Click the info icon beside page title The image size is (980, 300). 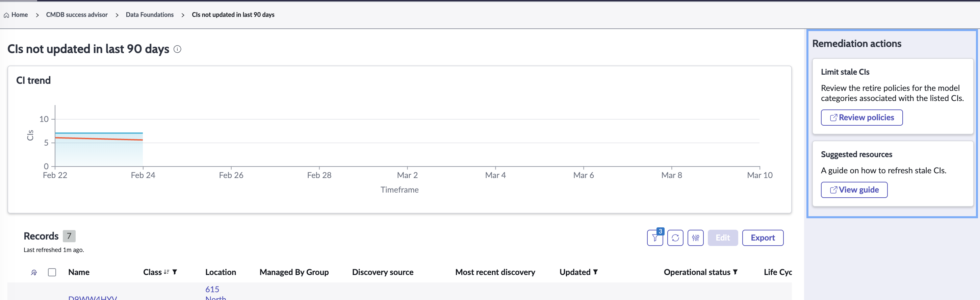177,49
